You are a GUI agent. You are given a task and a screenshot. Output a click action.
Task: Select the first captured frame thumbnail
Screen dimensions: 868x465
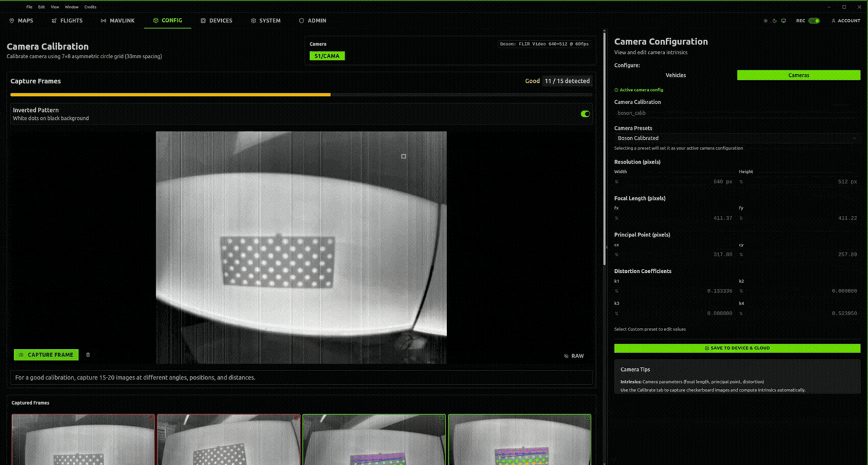(x=83, y=440)
